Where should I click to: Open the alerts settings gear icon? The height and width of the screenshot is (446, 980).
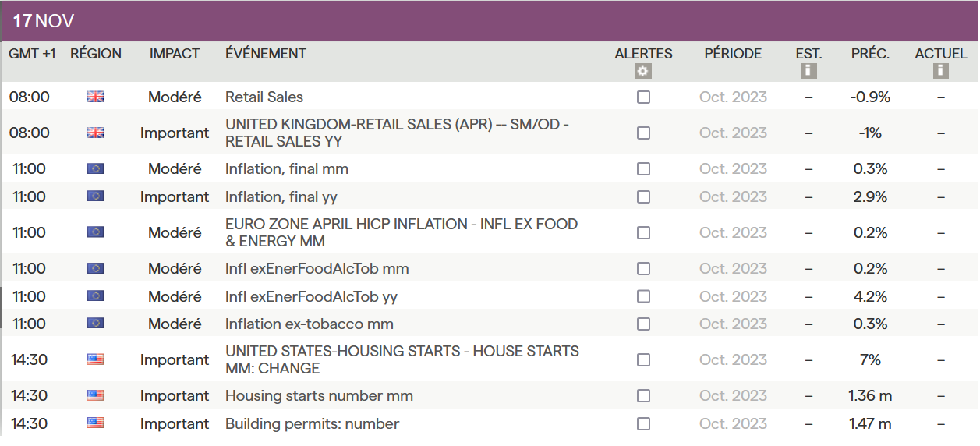643,71
